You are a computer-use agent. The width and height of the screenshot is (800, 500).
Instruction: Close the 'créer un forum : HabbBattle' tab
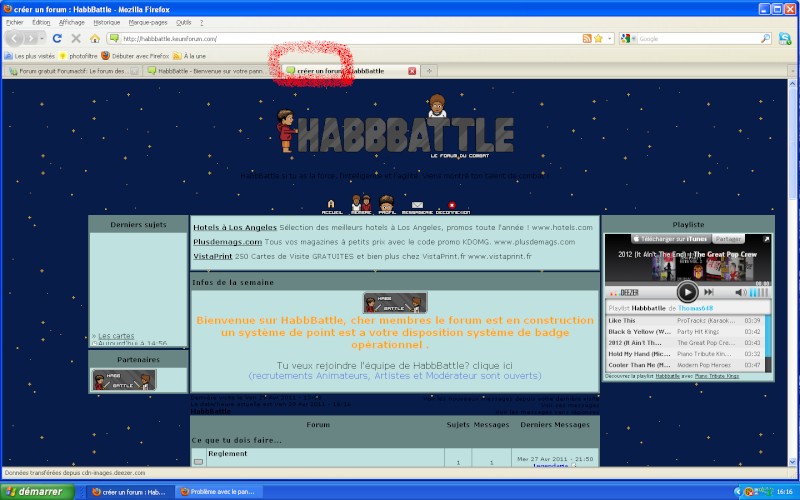412,71
